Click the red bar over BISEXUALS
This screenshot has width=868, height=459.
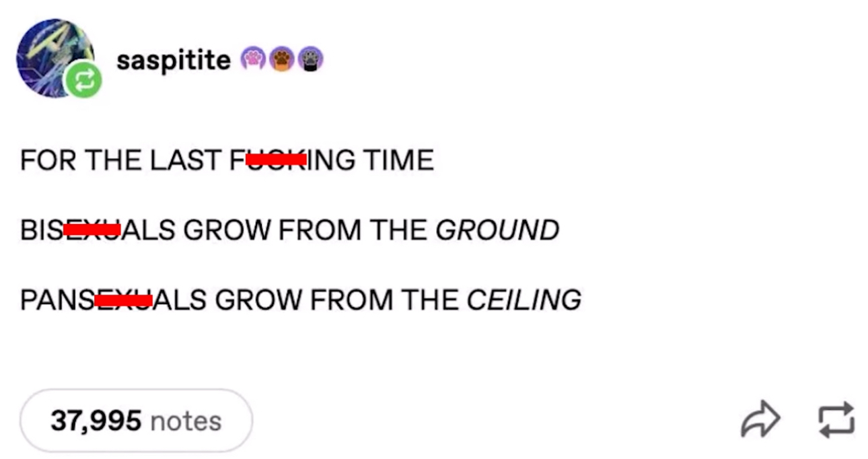92,230
